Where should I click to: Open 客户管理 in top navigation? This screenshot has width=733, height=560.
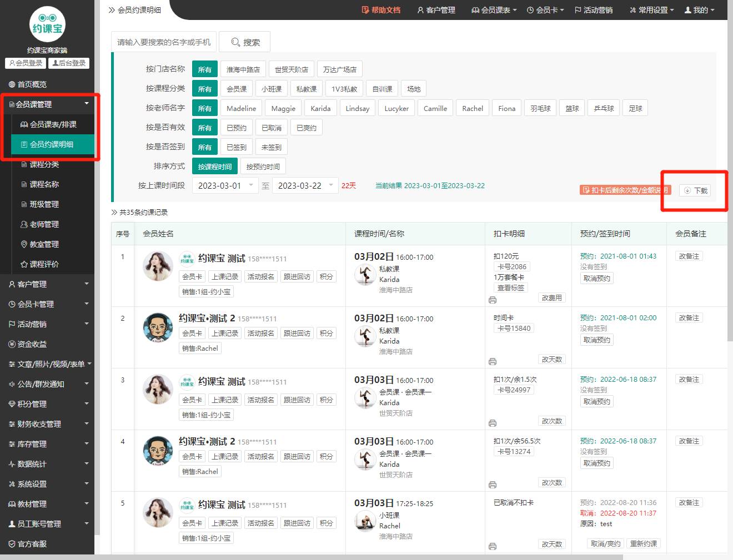pos(436,10)
